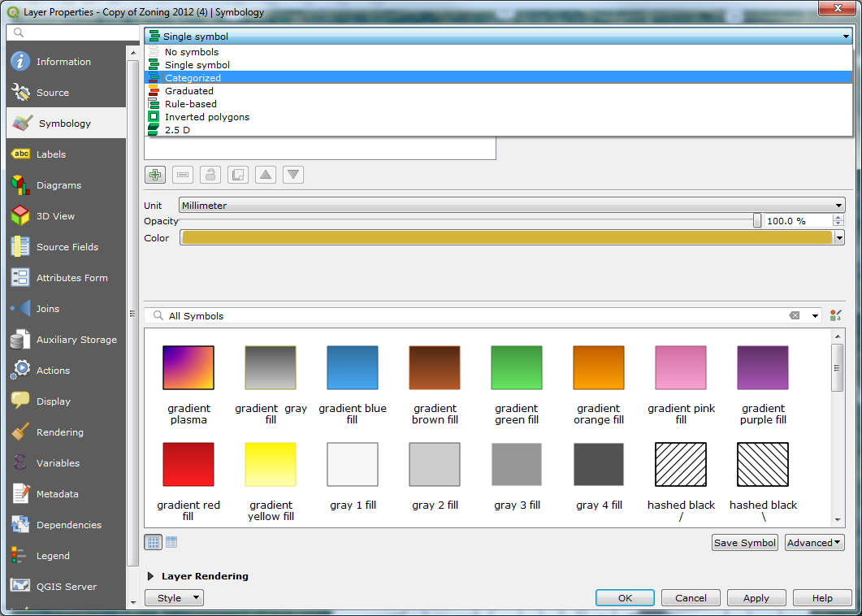
Task: Open the Variables epsilon icon
Action: (x=20, y=463)
